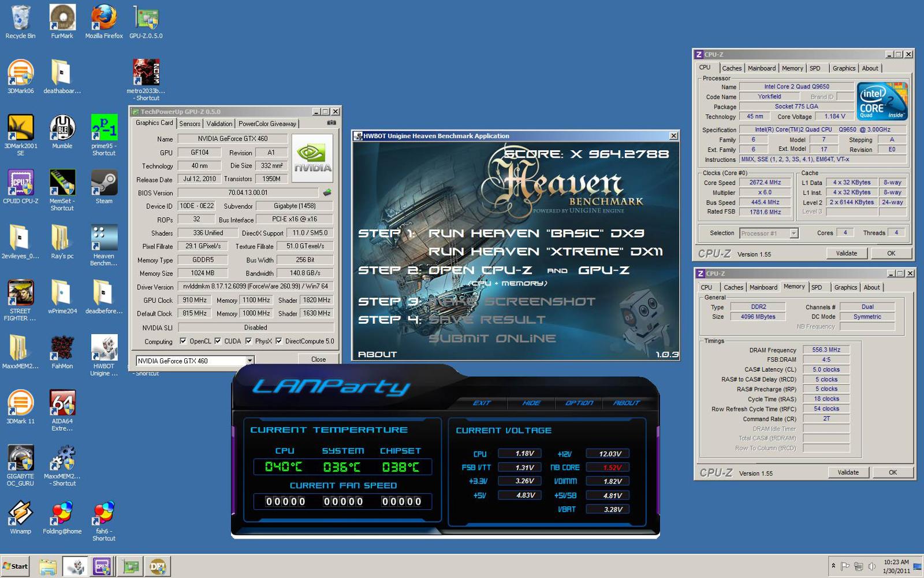924x578 pixels.
Task: Open the wPrime204 folder icon
Action: [x=62, y=297]
